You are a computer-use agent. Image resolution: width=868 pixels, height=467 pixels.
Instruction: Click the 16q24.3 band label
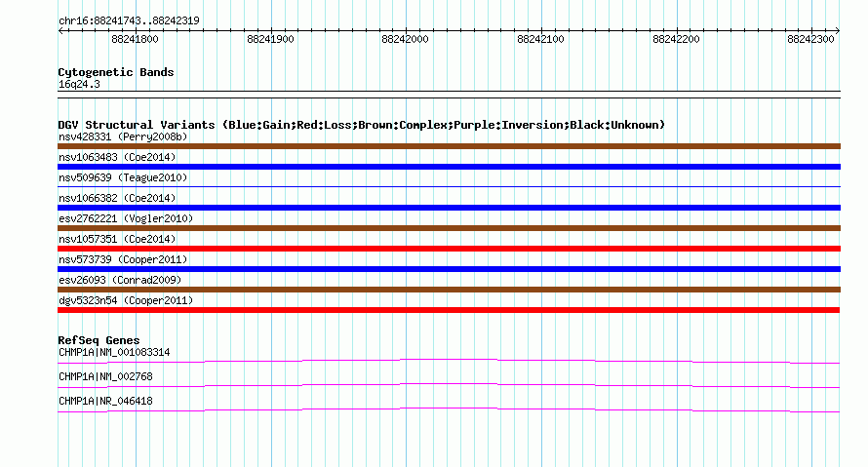(x=79, y=84)
